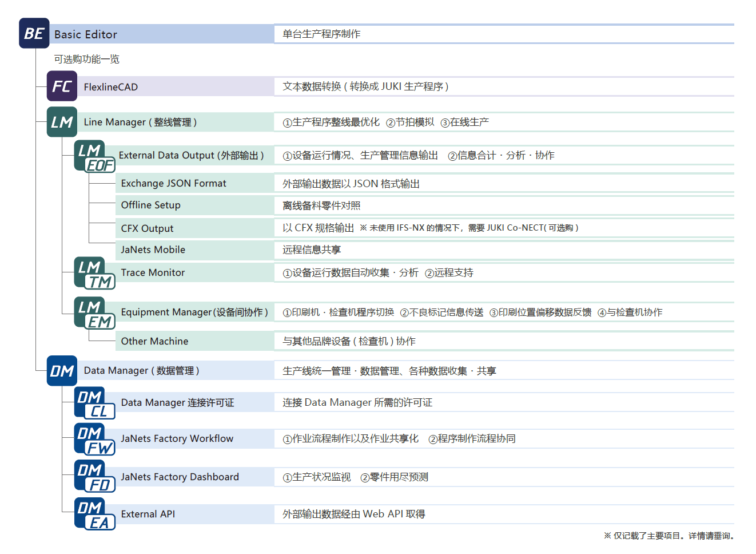
Task: Select the LM TM Trace Monitor icon
Action: 94,274
